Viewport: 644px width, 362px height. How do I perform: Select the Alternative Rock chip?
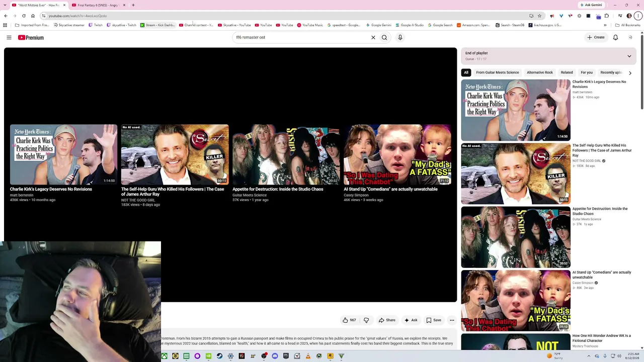click(540, 72)
